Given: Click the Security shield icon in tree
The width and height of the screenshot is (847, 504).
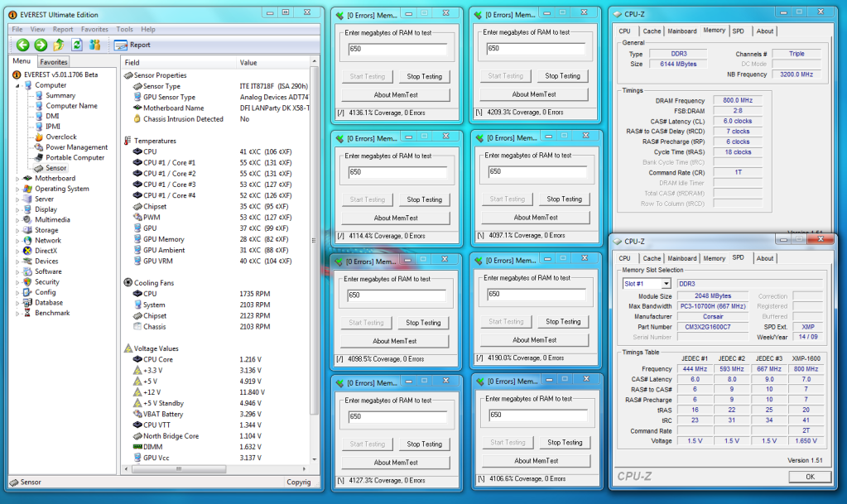Looking at the screenshot, I should click(27, 282).
